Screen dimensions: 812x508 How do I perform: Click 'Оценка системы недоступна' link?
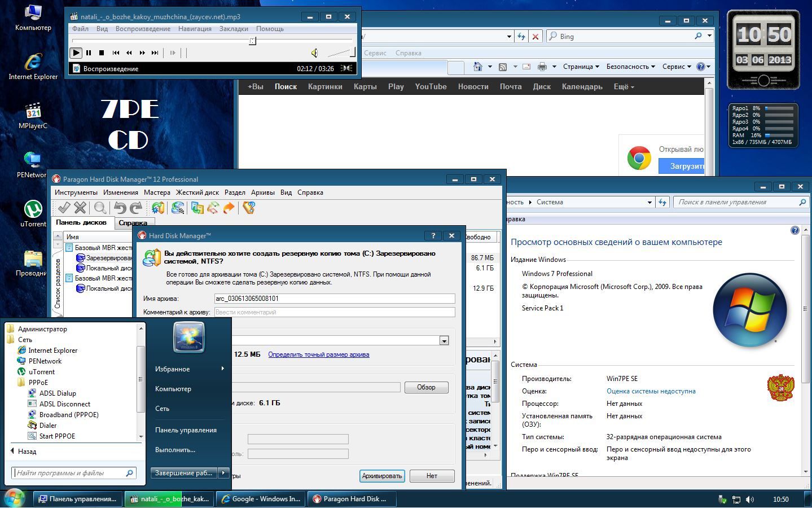(651, 391)
